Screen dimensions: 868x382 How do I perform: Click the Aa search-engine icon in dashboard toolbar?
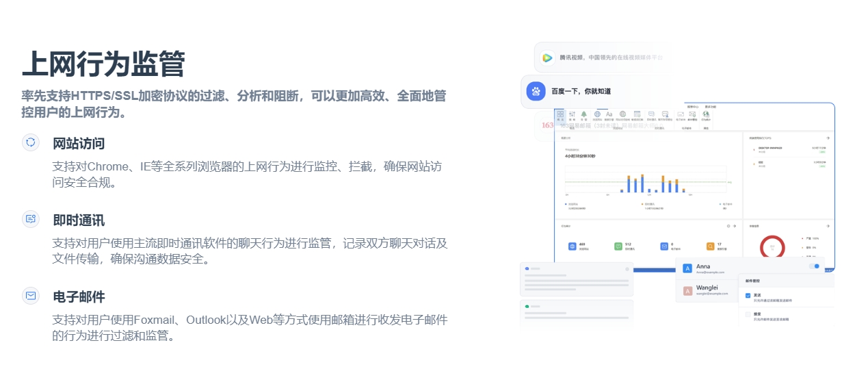(x=609, y=114)
